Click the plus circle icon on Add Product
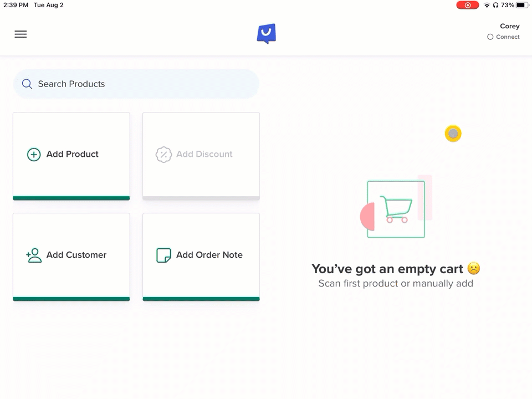This screenshot has width=532, height=399. point(34,155)
